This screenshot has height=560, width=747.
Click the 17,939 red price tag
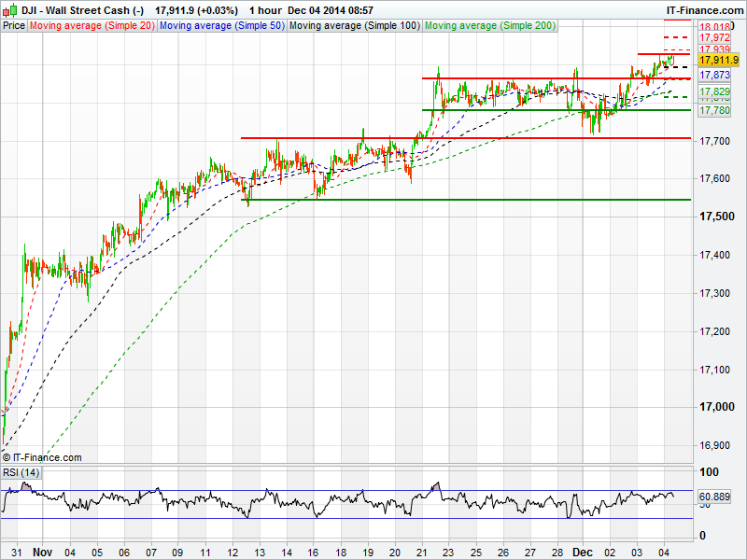tap(714, 49)
